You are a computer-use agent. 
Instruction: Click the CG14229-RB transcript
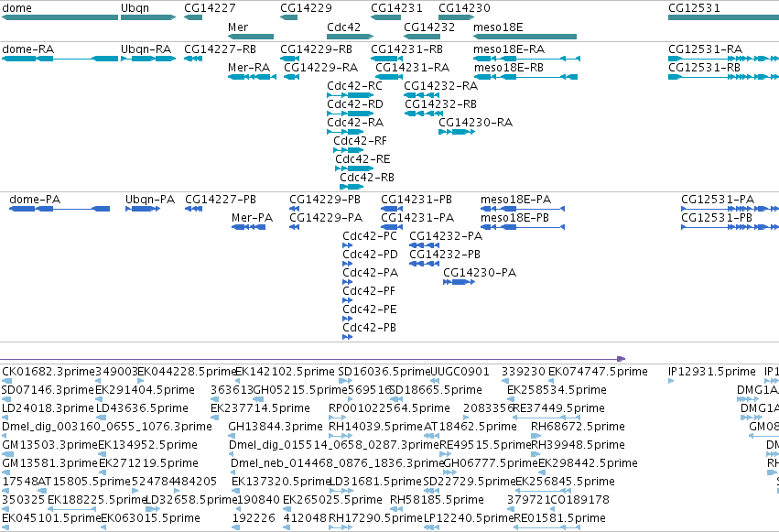tap(289, 59)
